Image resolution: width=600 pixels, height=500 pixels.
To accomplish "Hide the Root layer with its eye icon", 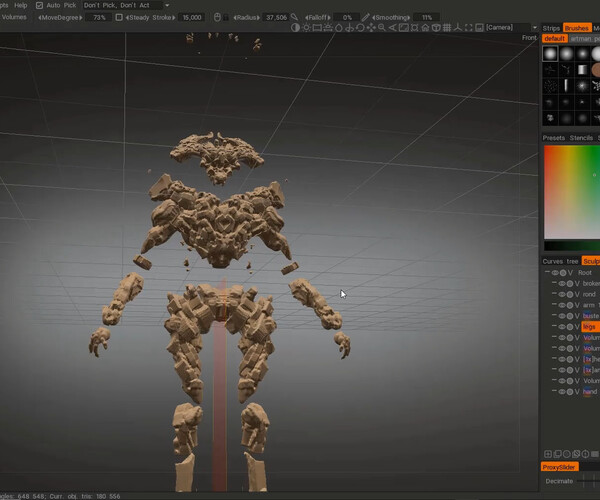I will (x=555, y=273).
